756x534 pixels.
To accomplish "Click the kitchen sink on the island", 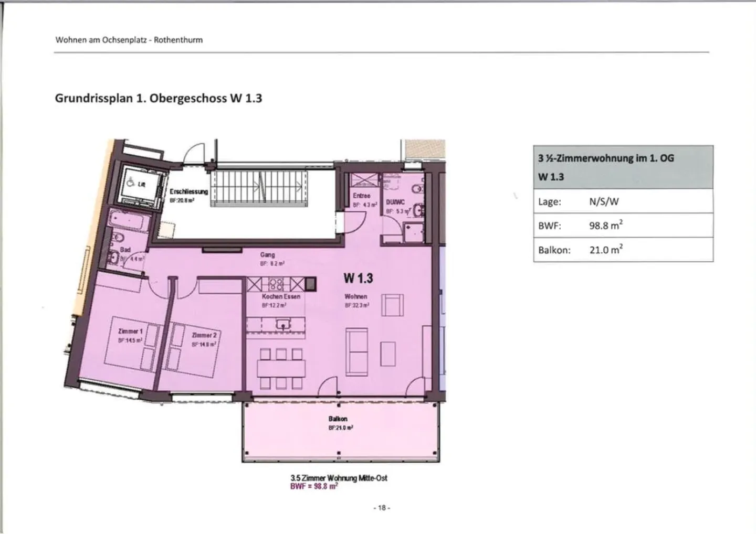I will pyautogui.click(x=283, y=324).
